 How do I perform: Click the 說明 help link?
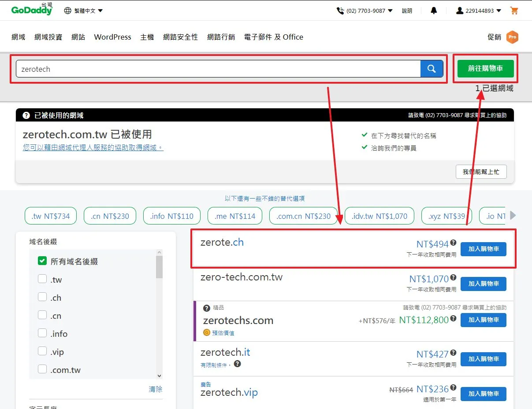tap(407, 11)
